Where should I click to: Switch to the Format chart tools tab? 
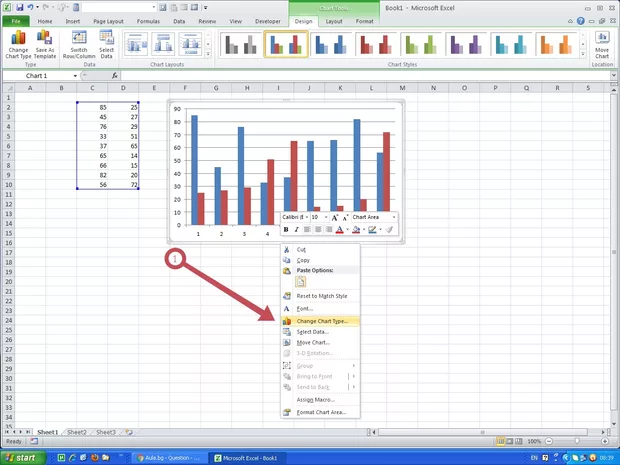pos(364,21)
